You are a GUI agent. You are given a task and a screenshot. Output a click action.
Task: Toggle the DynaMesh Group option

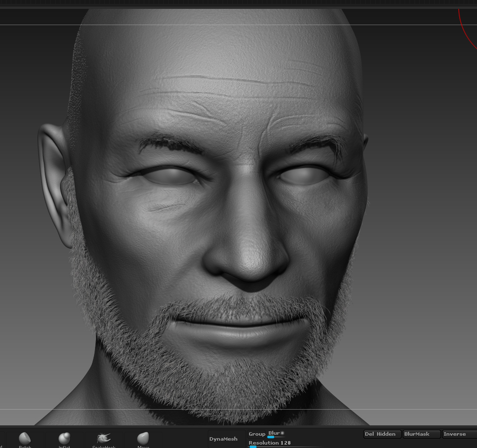pyautogui.click(x=257, y=434)
